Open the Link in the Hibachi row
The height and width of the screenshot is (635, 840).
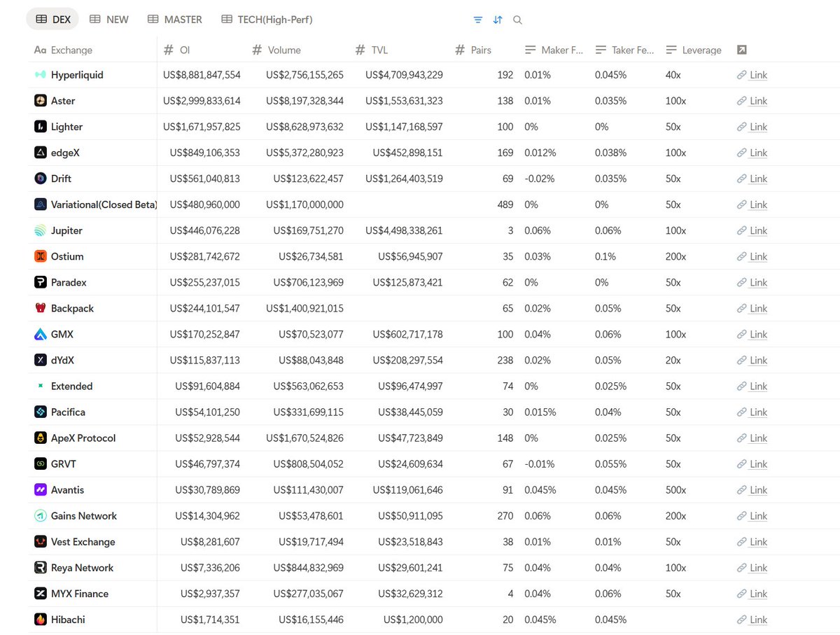tap(752, 619)
